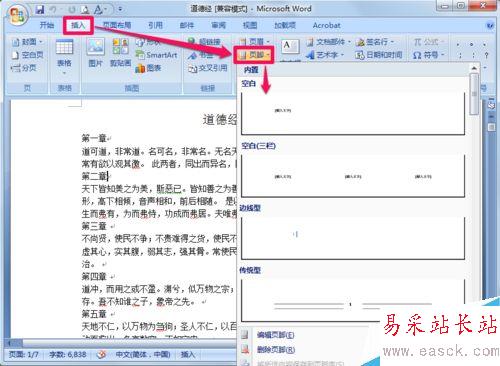Click the footer gallery scroll-up arrow

474,68
